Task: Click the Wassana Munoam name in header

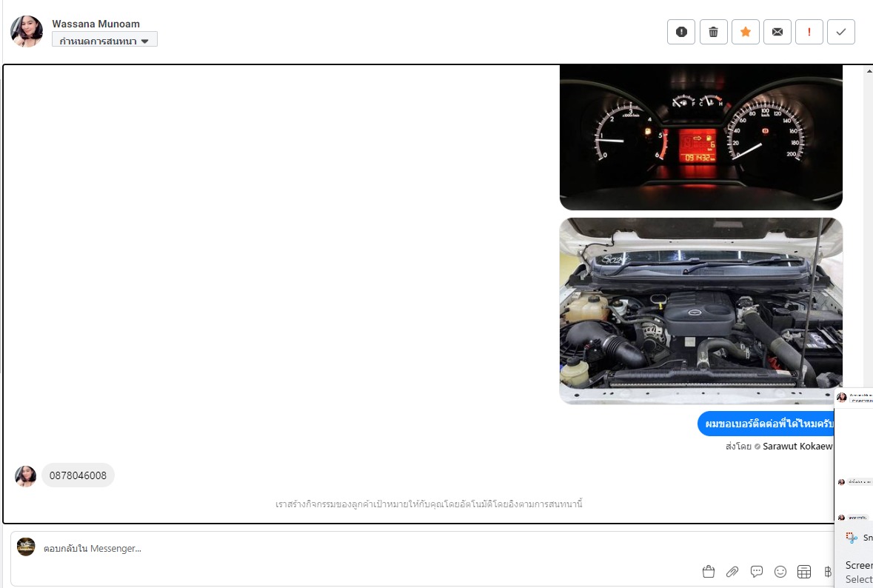Action: pos(96,24)
